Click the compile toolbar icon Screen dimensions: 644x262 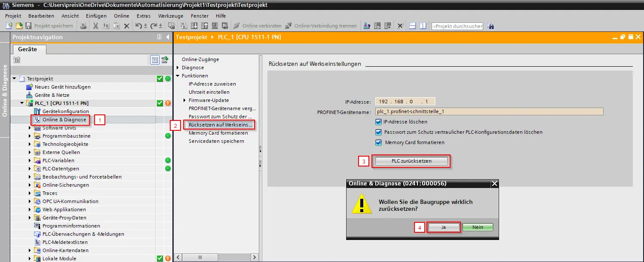point(183,26)
